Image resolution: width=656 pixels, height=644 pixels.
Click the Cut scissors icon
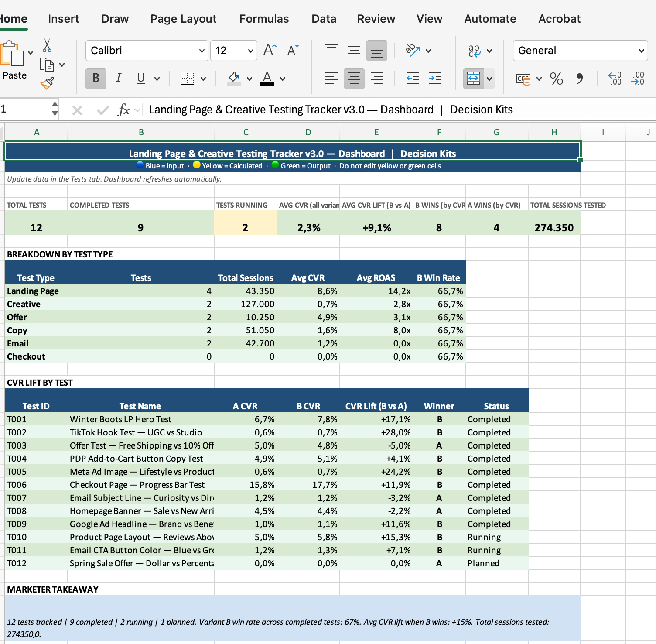click(47, 46)
